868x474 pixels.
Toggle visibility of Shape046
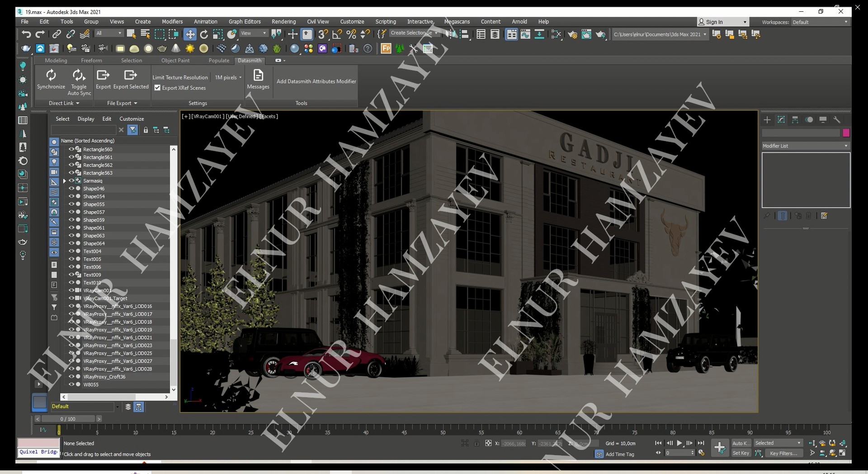coord(71,189)
